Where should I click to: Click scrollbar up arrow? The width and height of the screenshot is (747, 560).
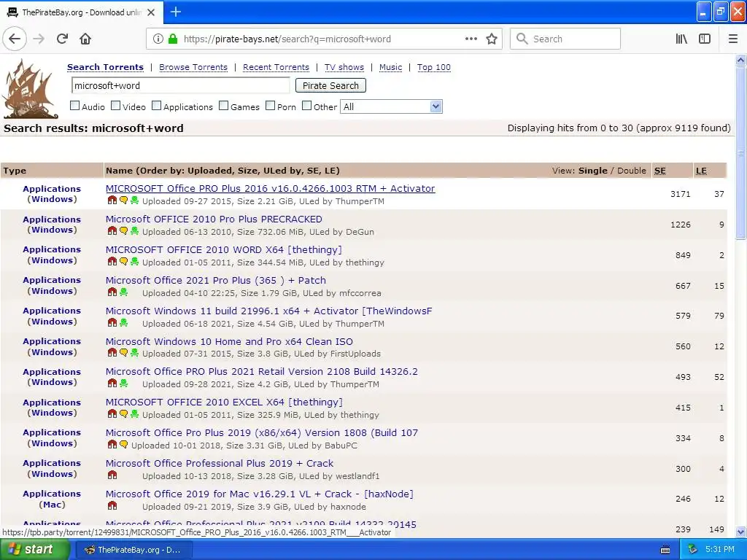click(741, 60)
